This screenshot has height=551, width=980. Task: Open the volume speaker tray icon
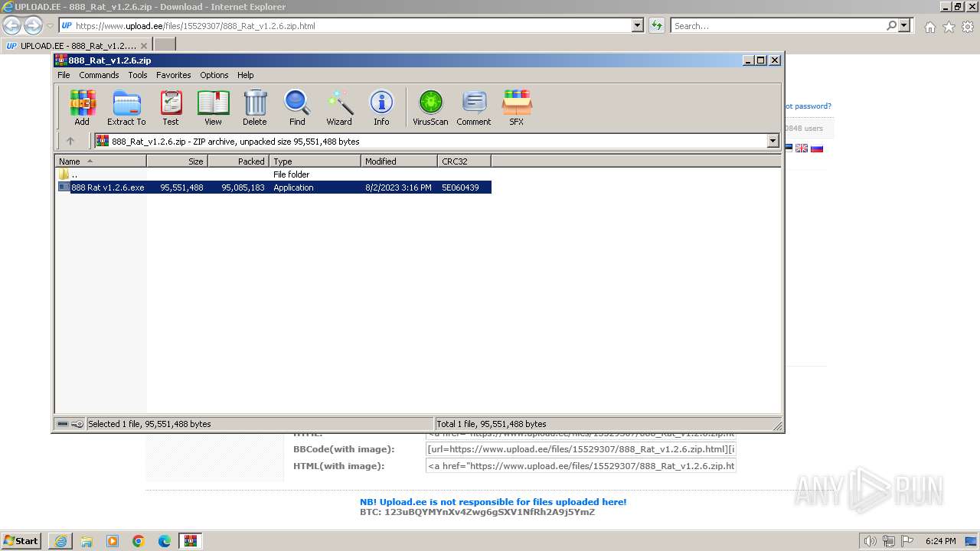pos(871,541)
